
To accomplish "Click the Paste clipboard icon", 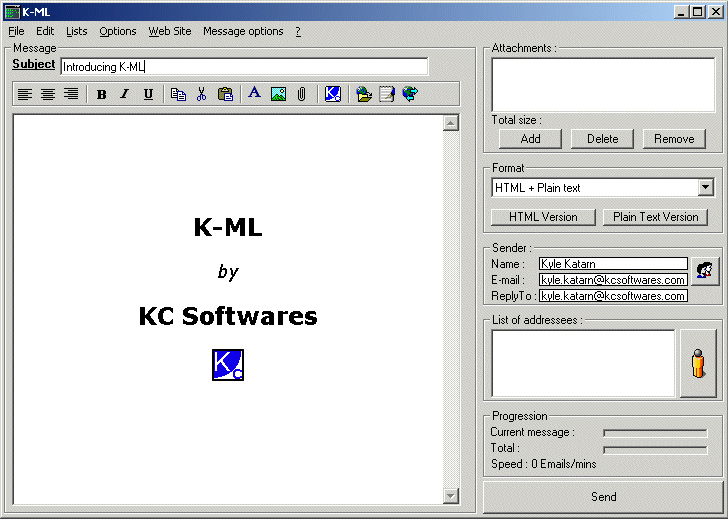I will tap(225, 94).
